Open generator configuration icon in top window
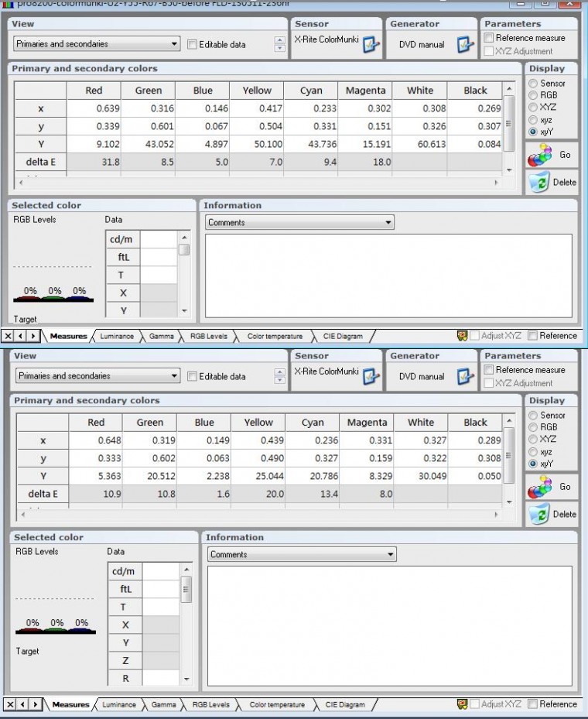Screen dimensions: 588x719 466,44
